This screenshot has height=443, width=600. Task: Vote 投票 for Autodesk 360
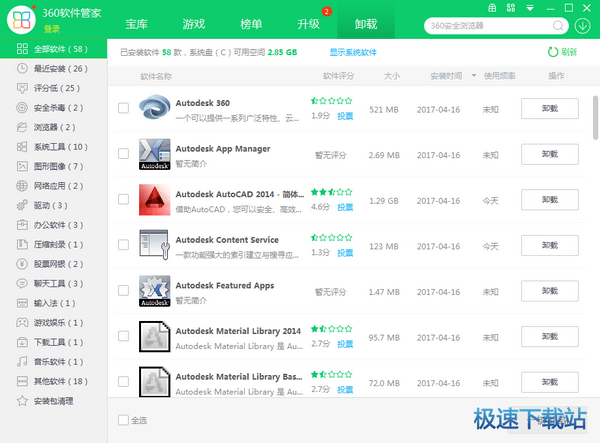(345, 116)
